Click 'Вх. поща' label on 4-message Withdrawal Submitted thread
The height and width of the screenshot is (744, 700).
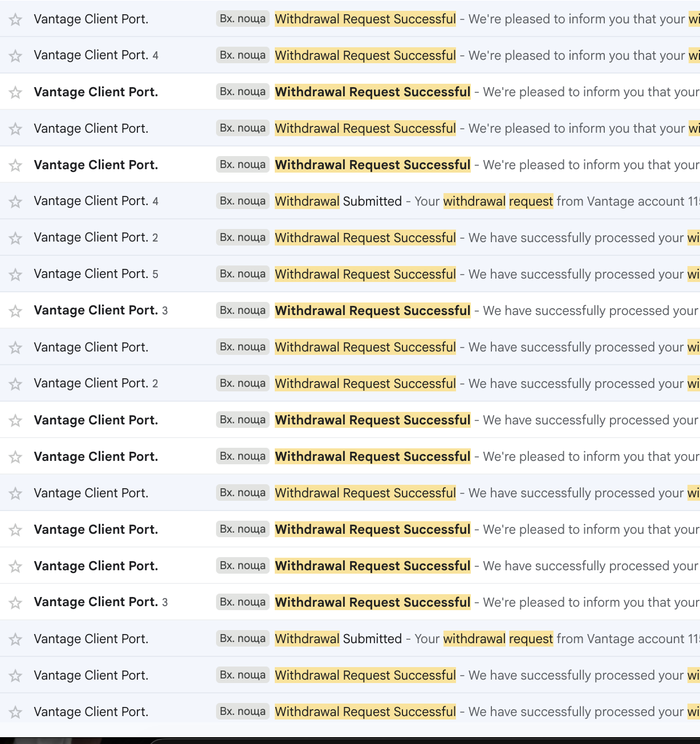[x=243, y=201]
